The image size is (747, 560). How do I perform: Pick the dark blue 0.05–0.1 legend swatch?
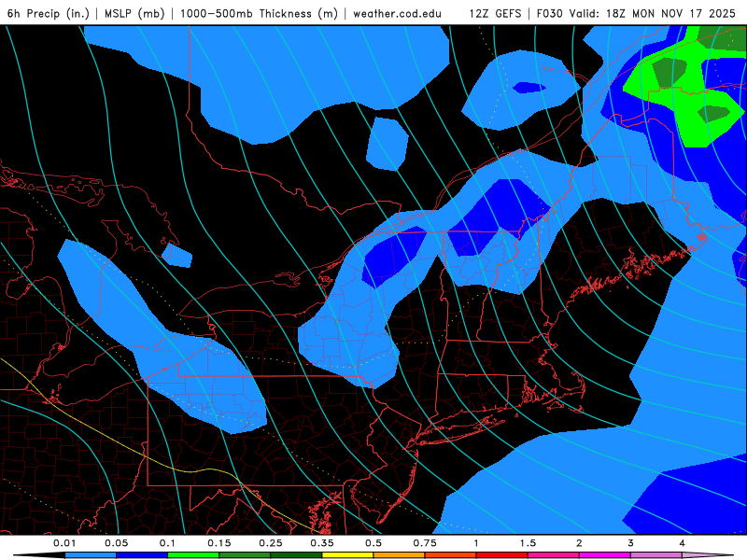[x=142, y=555]
